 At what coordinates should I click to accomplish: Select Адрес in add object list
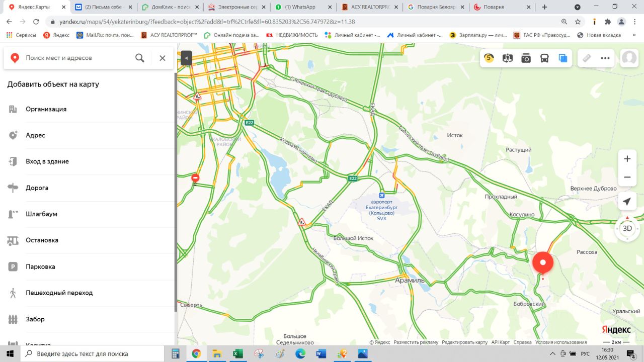coord(89,135)
